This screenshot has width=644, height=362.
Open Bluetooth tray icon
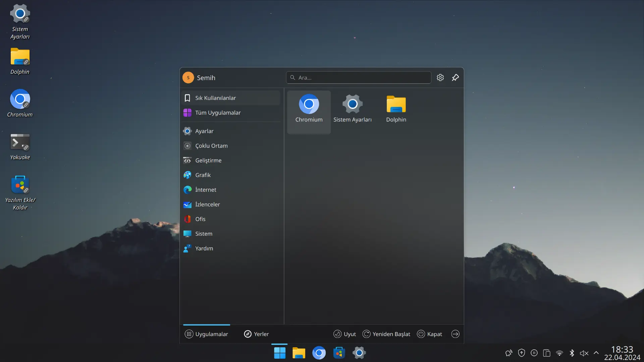pyautogui.click(x=572, y=353)
